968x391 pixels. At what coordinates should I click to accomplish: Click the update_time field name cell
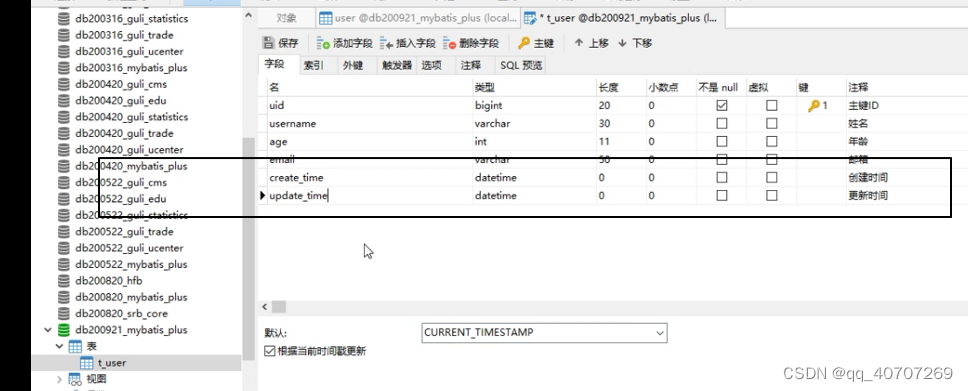(x=369, y=196)
